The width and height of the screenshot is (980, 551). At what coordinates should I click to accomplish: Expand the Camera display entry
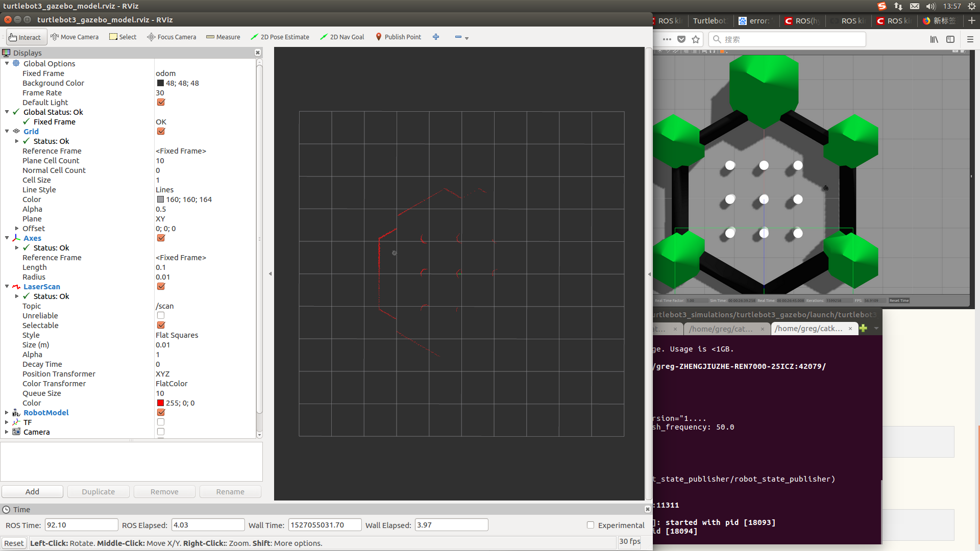6,432
